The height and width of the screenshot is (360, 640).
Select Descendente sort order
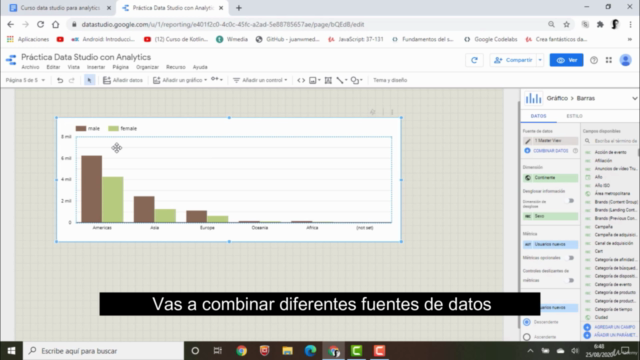(527, 322)
